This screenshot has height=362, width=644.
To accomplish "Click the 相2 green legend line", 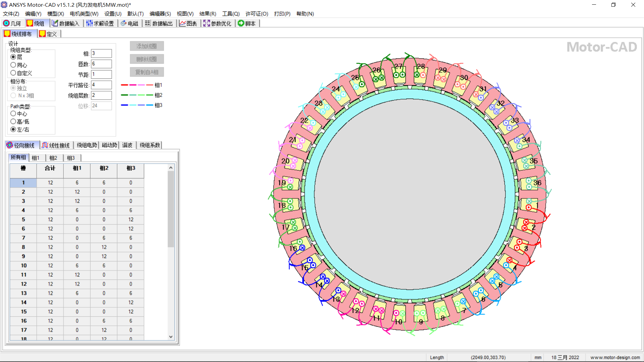I will pos(137,95).
